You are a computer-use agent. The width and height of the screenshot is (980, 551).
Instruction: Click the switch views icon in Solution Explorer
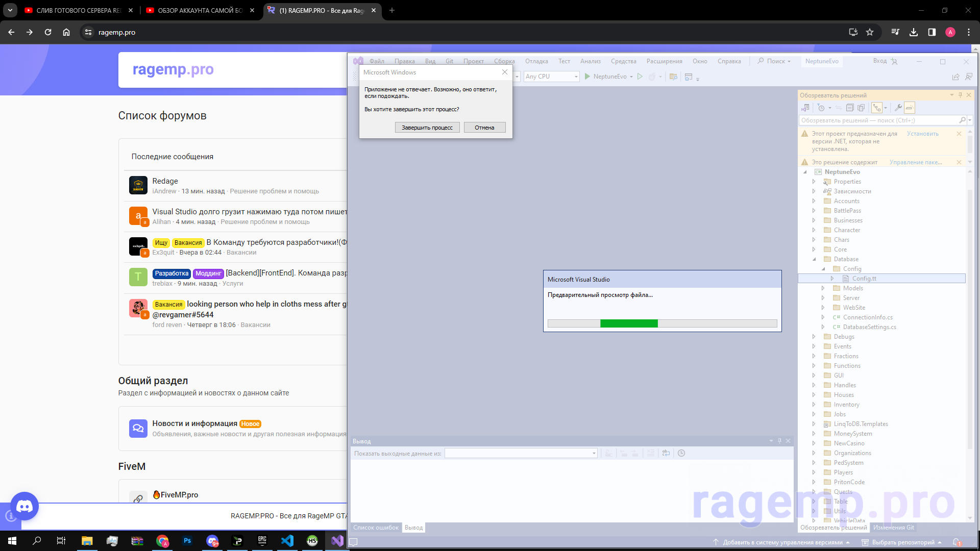coord(805,108)
